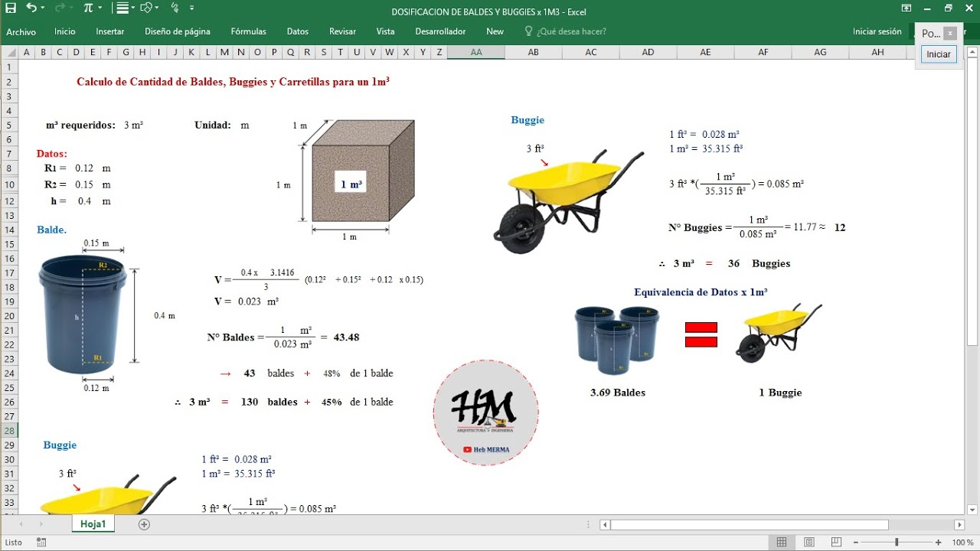
Task: Click the Undo arrow icon
Action: [x=31, y=8]
